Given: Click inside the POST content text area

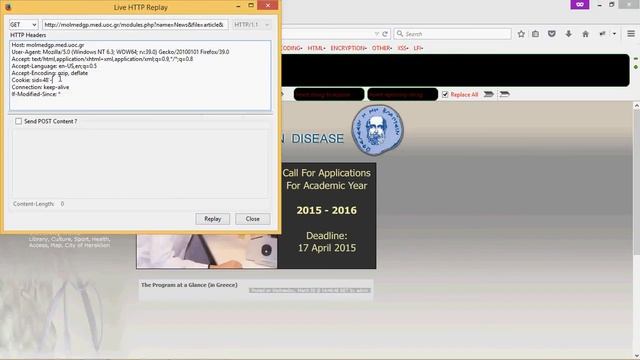Looking at the screenshot, I should 140,162.
